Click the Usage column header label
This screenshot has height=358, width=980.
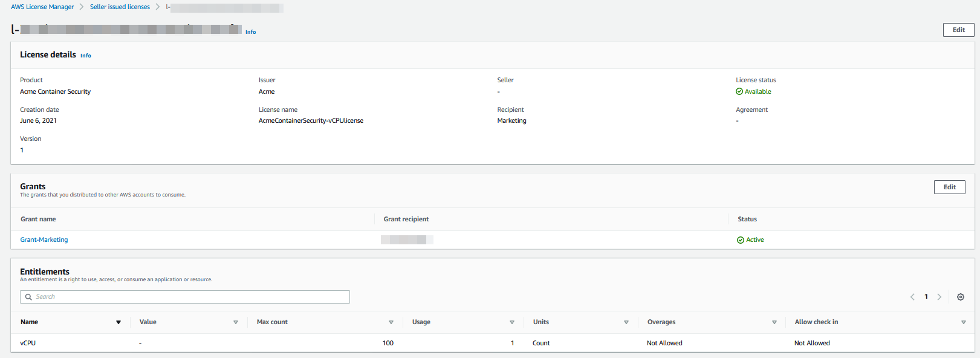click(421, 322)
